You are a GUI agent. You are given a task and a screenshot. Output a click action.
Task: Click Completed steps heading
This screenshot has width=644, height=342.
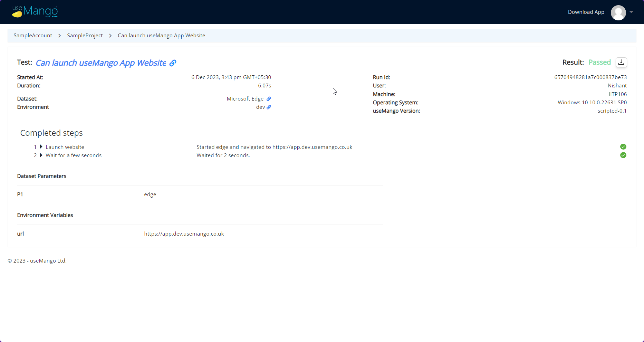pyautogui.click(x=51, y=133)
